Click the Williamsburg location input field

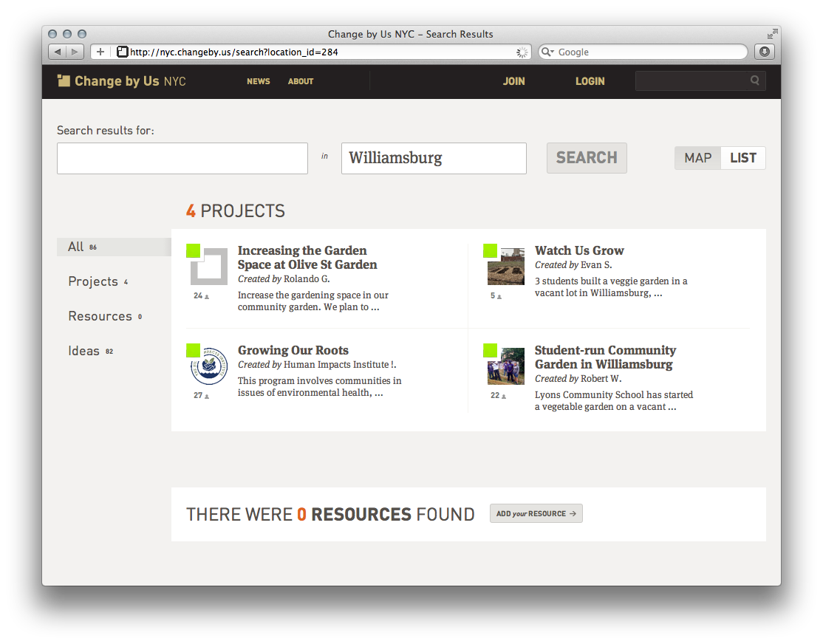coord(433,158)
